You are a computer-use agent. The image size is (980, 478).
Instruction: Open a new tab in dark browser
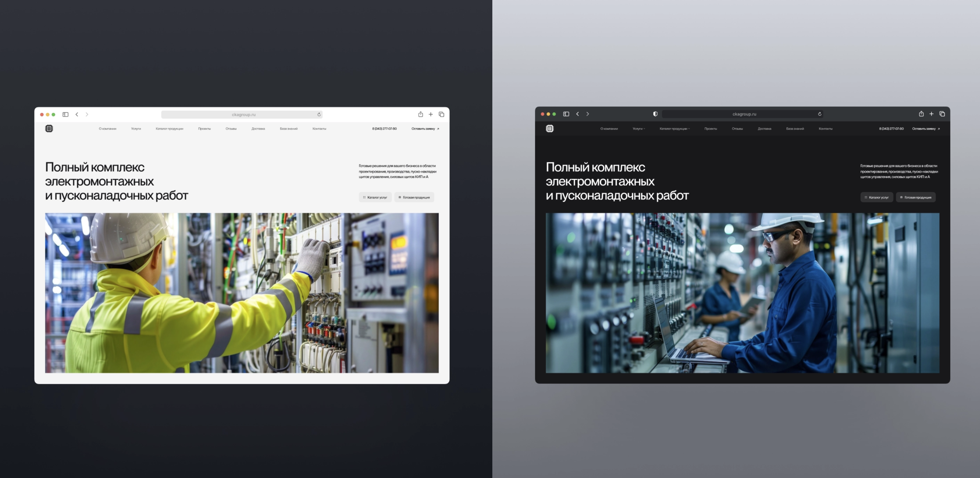click(x=931, y=114)
